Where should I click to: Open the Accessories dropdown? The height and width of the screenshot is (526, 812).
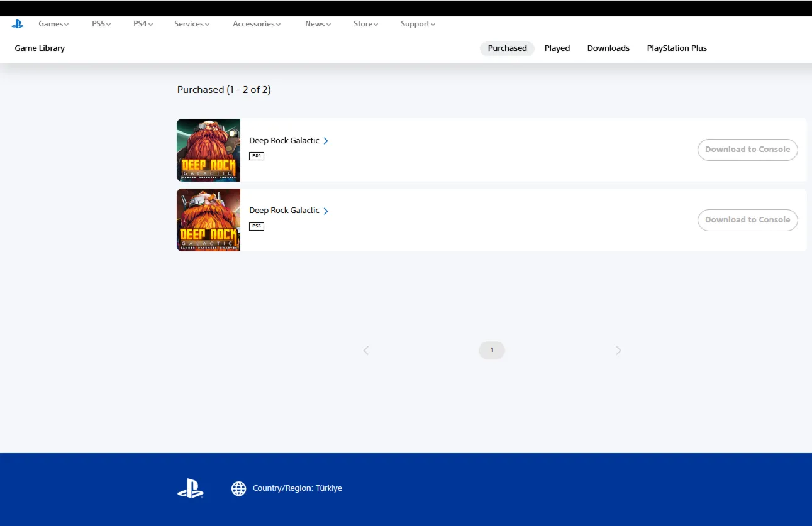coord(257,24)
